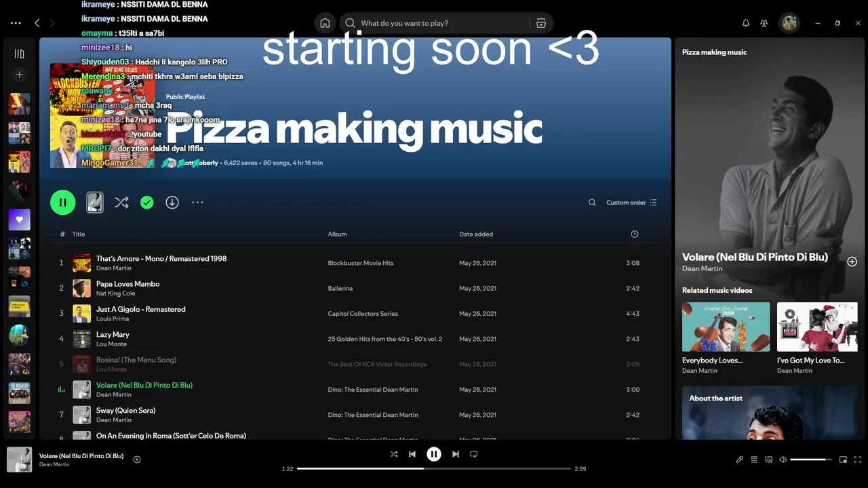Collapse Your Library icon
Viewport: 868px width, 488px height.
19,54
